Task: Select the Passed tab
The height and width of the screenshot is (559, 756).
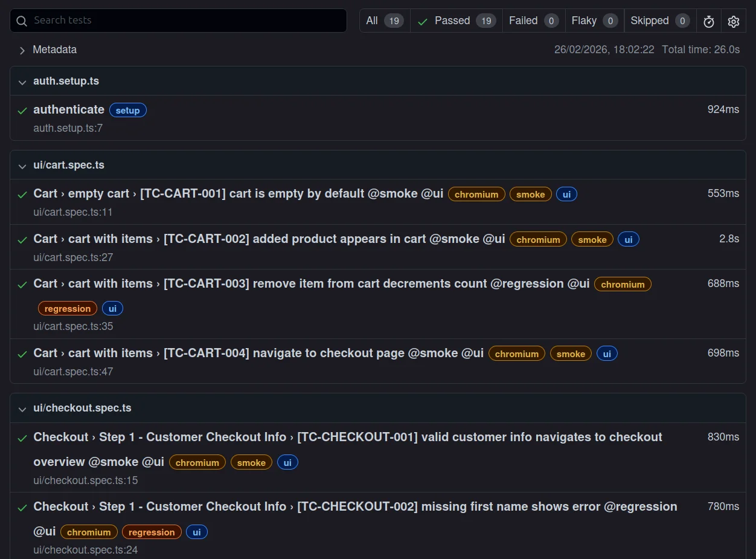Action: click(x=452, y=20)
